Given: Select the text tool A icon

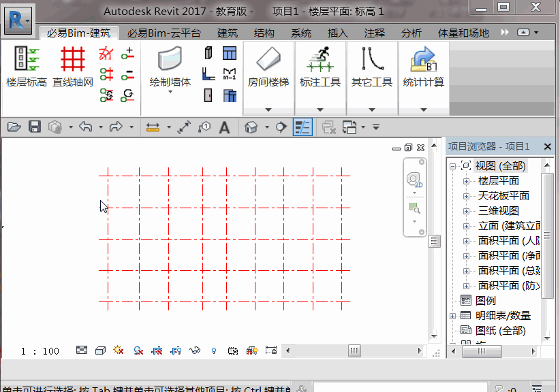Looking at the screenshot, I should 224,127.
